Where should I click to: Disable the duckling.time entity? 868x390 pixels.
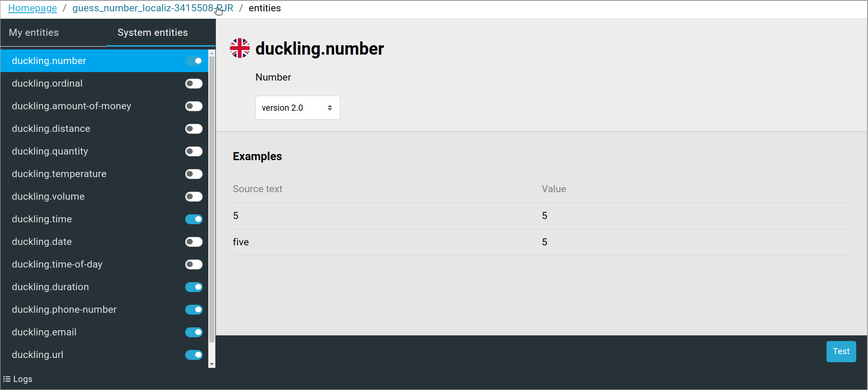tap(194, 219)
